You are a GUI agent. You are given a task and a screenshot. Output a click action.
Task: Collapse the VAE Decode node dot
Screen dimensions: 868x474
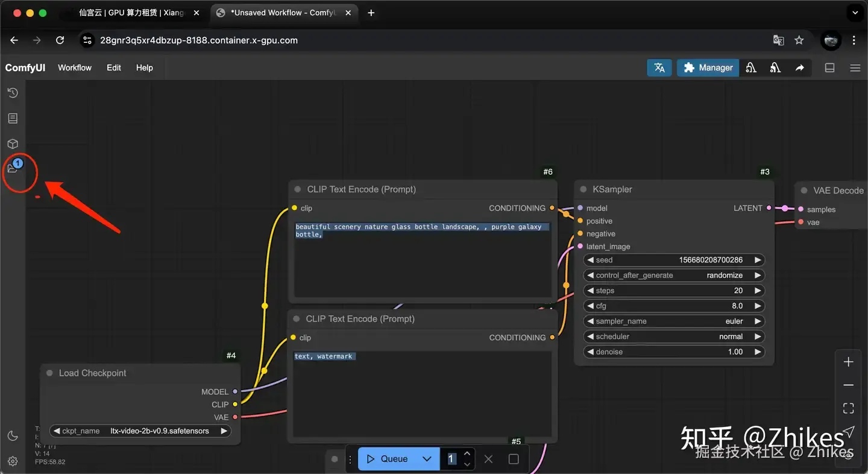[x=804, y=191]
